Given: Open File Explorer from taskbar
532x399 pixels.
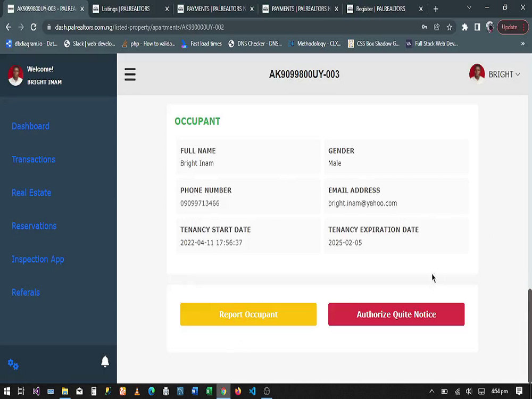Looking at the screenshot, I should coord(65,391).
